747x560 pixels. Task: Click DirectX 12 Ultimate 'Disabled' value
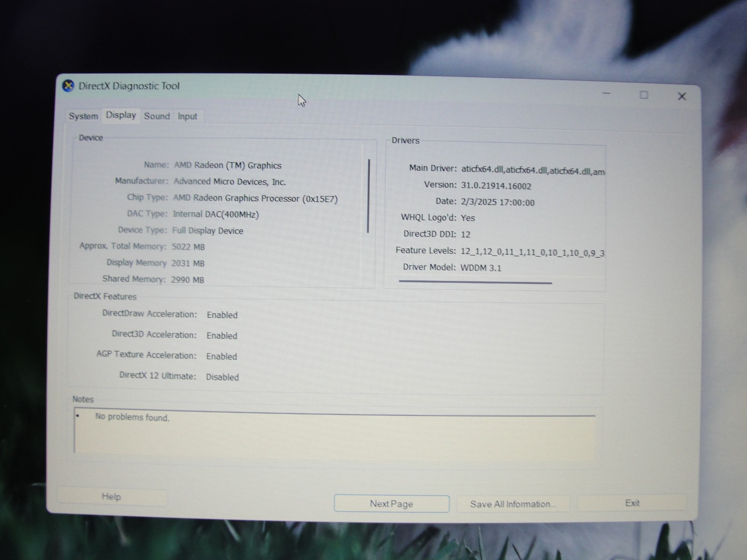222,377
